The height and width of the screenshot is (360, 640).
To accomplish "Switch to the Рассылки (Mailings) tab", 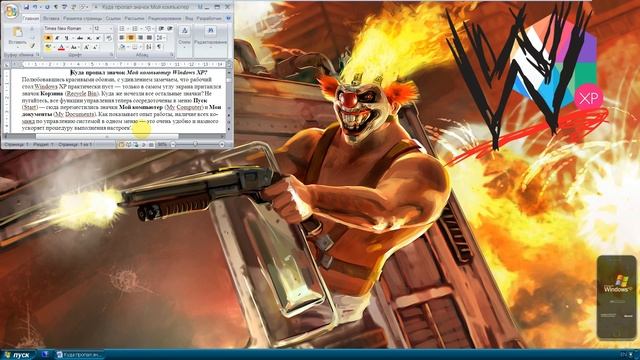I will [x=134, y=18].
